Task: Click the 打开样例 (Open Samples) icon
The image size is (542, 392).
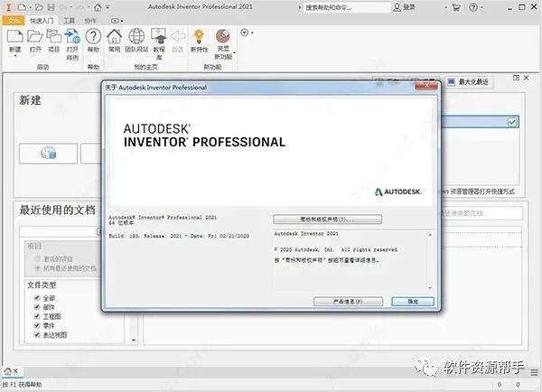Action: pyautogui.click(x=72, y=36)
